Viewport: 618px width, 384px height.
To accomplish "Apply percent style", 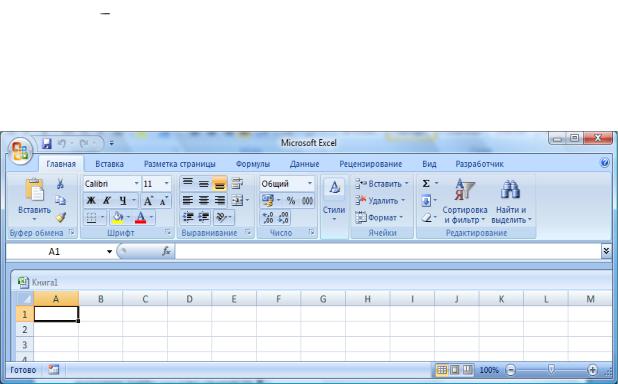I will [x=291, y=201].
